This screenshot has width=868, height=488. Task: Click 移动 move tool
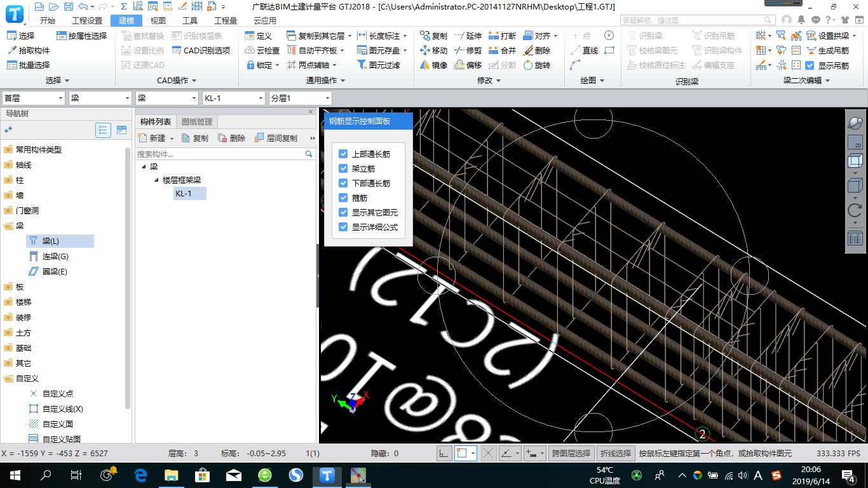433,51
